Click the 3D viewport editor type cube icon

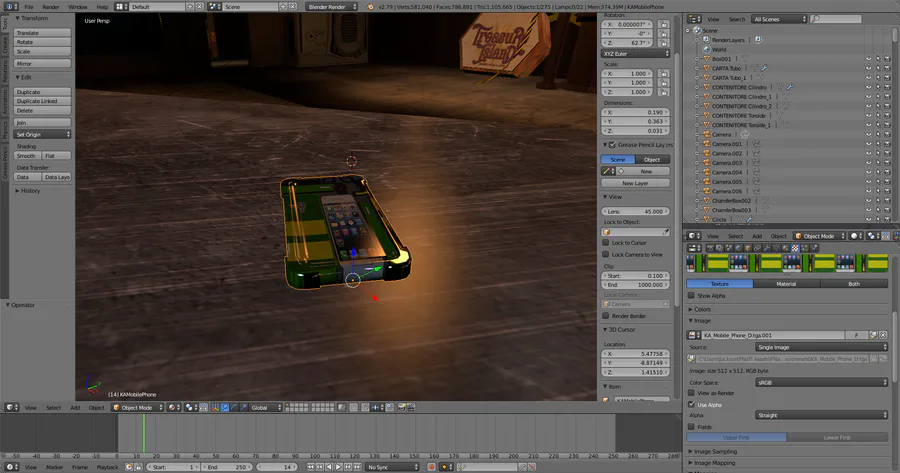[x=11, y=408]
